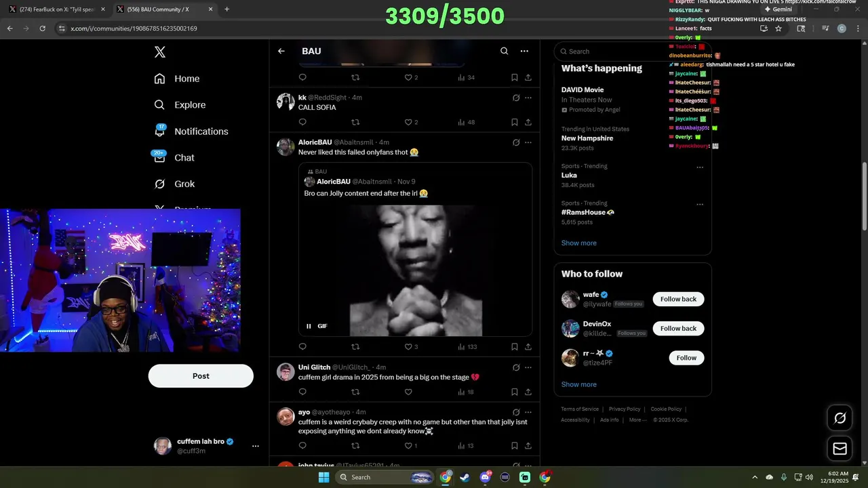
Task: Open the praying hands GIF thumbnail
Action: point(416,270)
